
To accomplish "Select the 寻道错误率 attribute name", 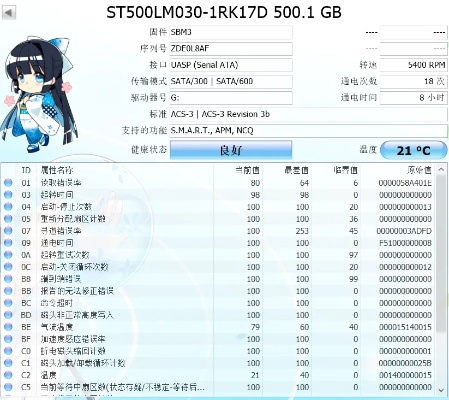I will [x=61, y=231].
